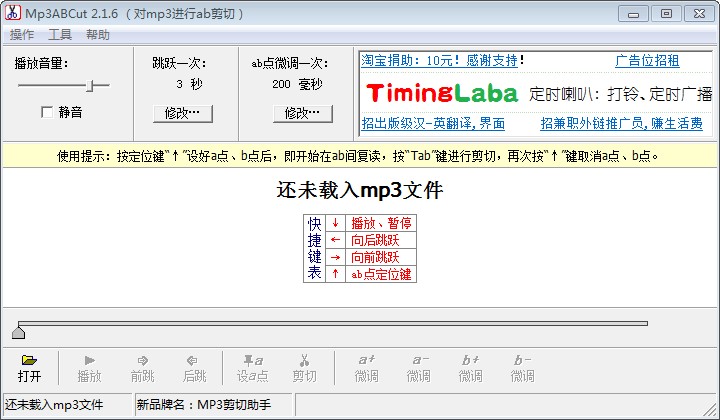Enable the 静音 mute checkbox
The width and height of the screenshot is (720, 420).
click(47, 112)
